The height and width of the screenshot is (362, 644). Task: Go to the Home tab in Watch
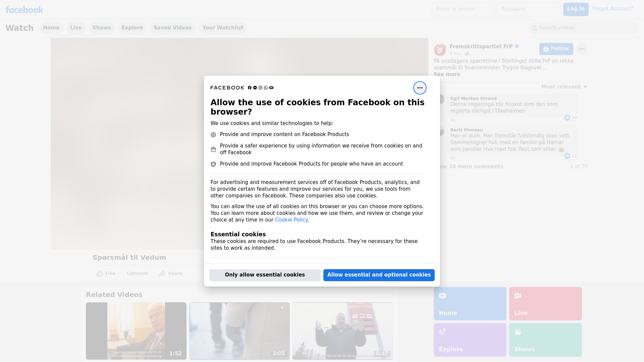51,28
